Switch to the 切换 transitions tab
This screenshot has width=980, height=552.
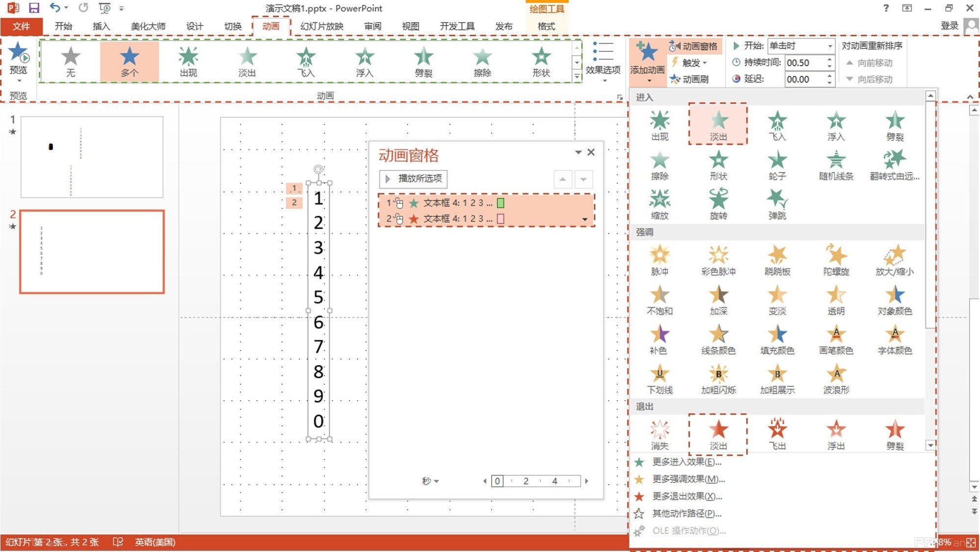232,26
